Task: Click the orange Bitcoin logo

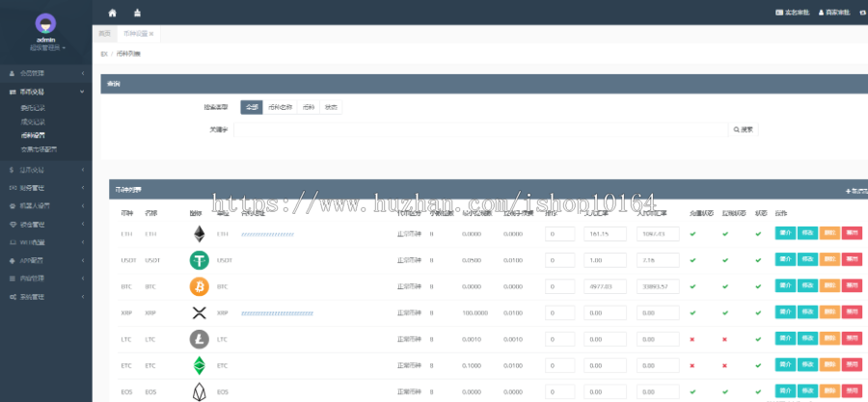Action: point(200,286)
